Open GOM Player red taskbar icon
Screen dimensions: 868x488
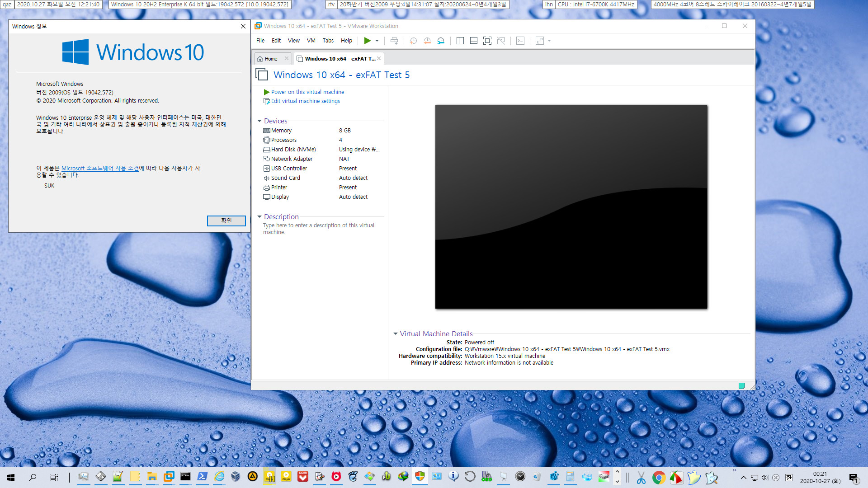pyautogui.click(x=303, y=477)
